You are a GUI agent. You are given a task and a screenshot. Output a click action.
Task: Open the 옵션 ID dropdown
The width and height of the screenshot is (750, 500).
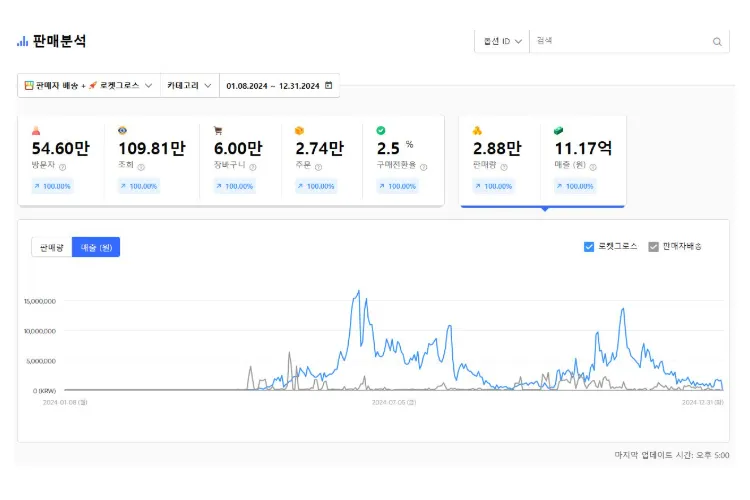pyautogui.click(x=501, y=41)
